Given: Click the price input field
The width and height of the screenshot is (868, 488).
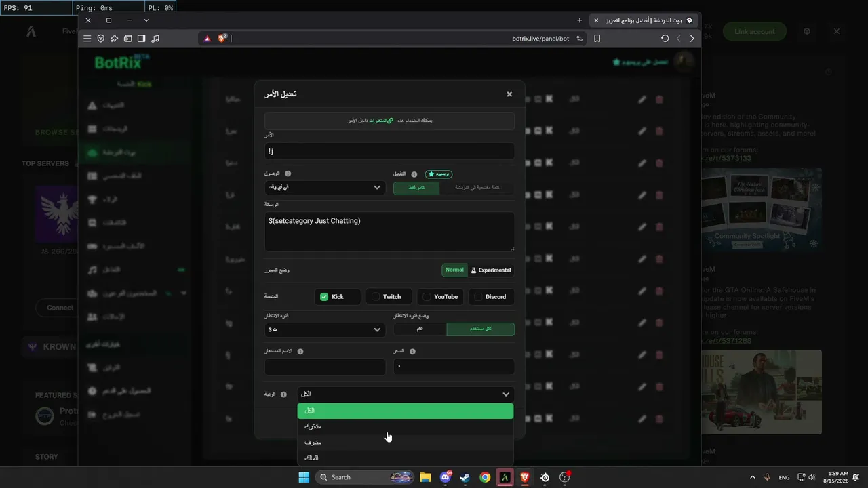Looking at the screenshot, I should pyautogui.click(x=454, y=367).
